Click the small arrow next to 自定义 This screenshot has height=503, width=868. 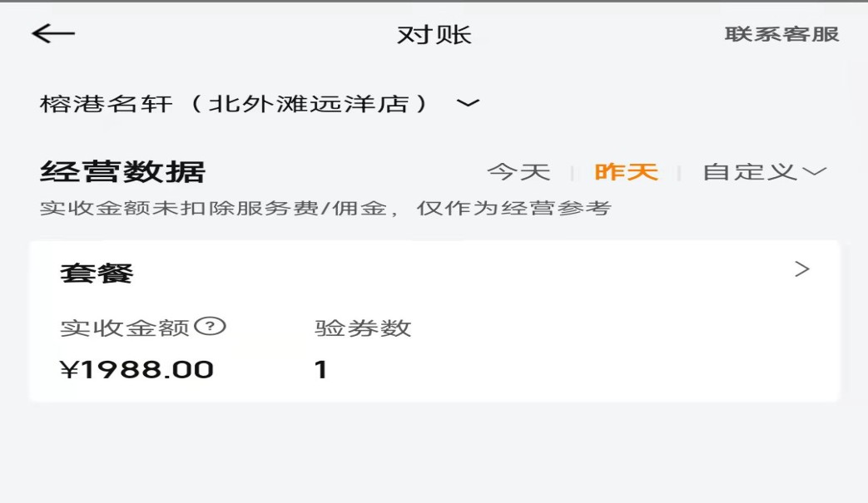tap(814, 172)
